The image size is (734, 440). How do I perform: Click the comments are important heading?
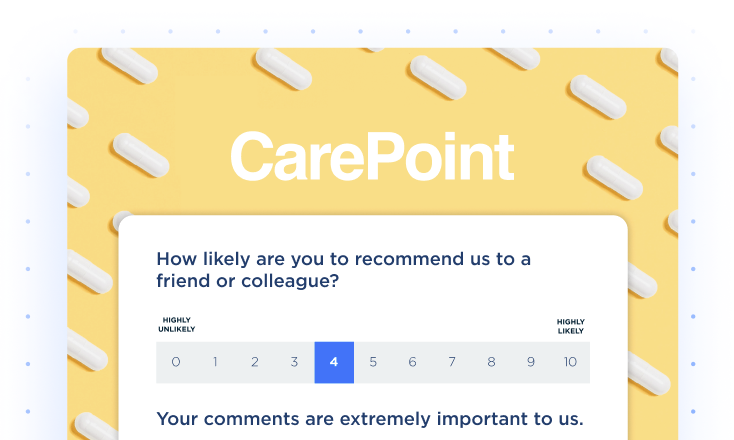coord(370,419)
